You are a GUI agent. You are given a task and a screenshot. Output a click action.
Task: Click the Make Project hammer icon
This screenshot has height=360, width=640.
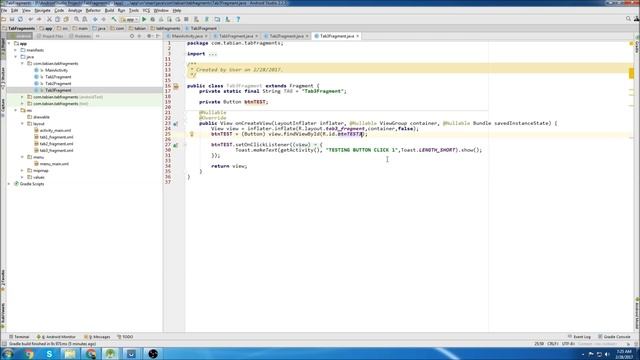(114, 19)
